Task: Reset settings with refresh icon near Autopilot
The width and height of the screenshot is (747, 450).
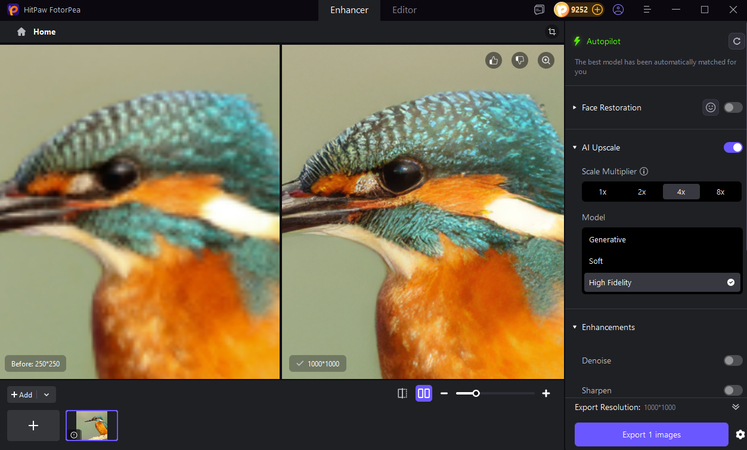Action: click(x=737, y=41)
